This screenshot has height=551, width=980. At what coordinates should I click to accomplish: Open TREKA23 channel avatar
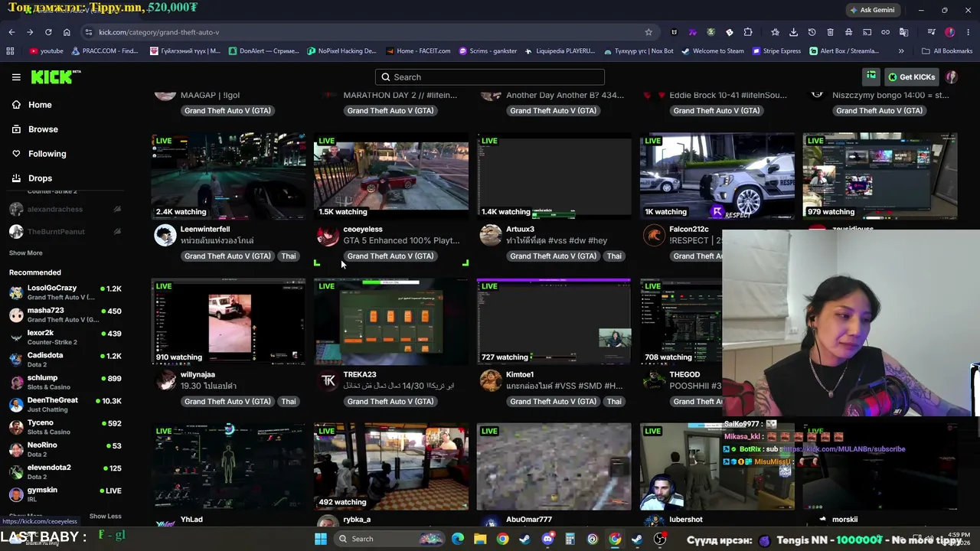coord(328,380)
